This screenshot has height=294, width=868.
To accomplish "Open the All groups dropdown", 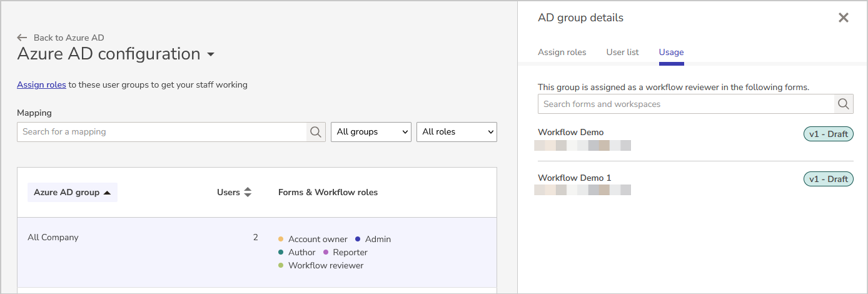I will (371, 132).
